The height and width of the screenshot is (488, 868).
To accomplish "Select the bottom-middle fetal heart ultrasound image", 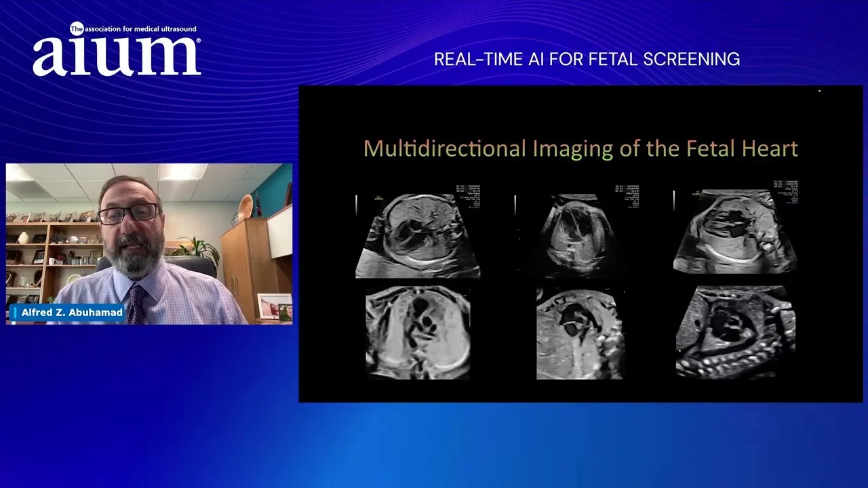I will tap(580, 333).
